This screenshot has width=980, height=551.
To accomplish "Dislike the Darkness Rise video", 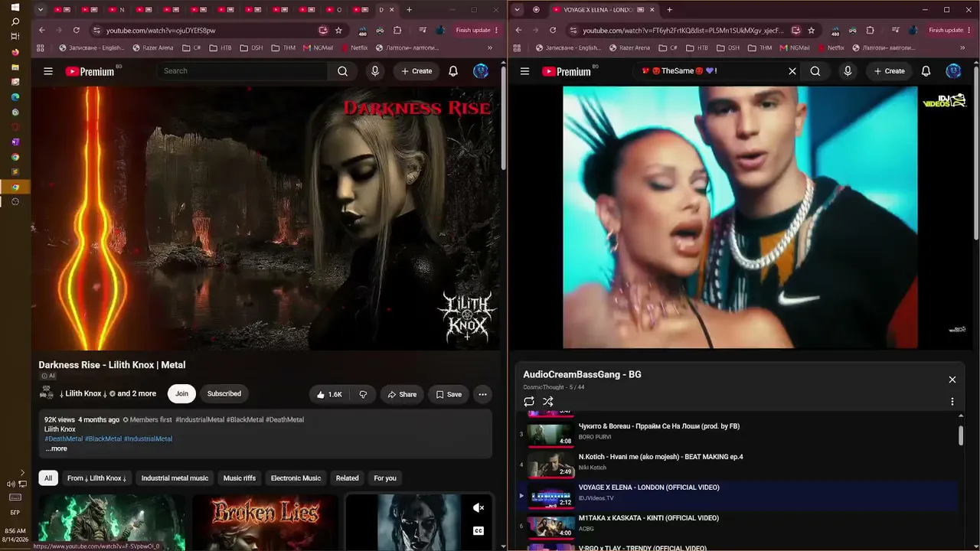I will [363, 394].
